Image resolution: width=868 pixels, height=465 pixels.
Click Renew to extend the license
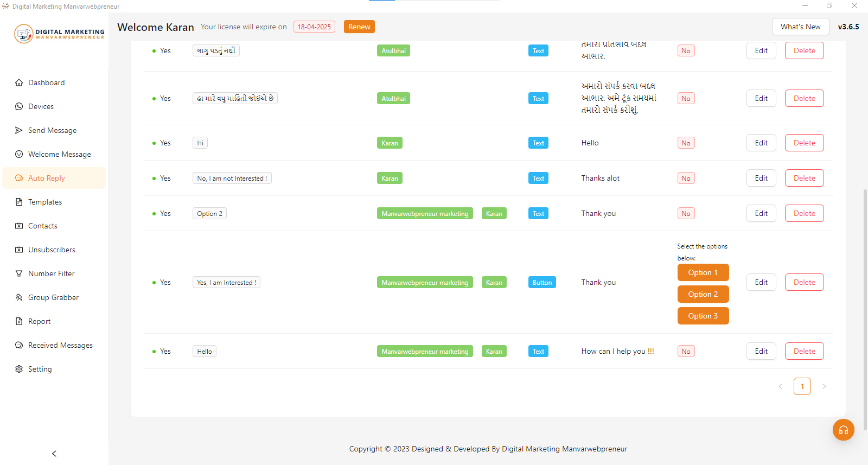click(359, 27)
